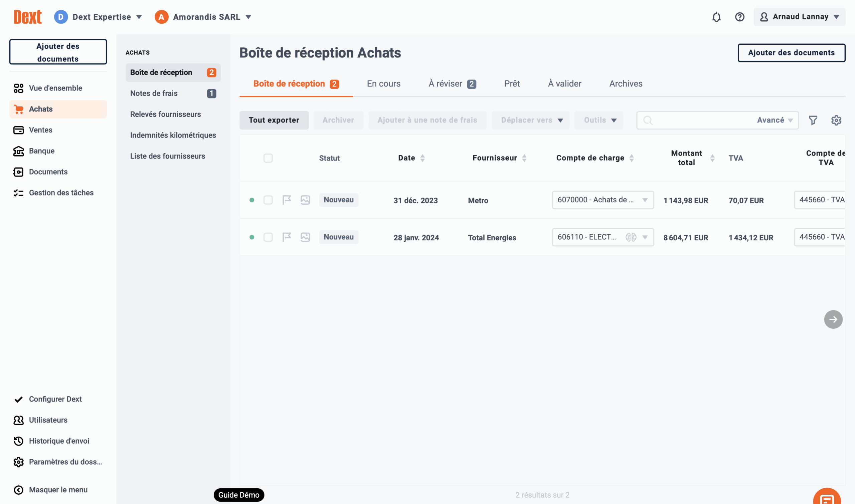This screenshot has width=855, height=504.
Task: Click Ajouter à une note de frais
Action: [427, 120]
